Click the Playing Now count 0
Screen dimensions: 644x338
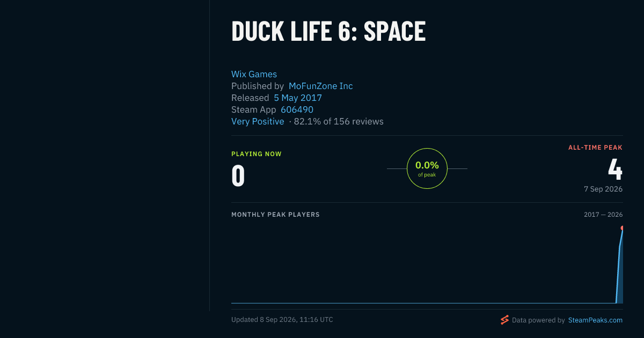[238, 175]
